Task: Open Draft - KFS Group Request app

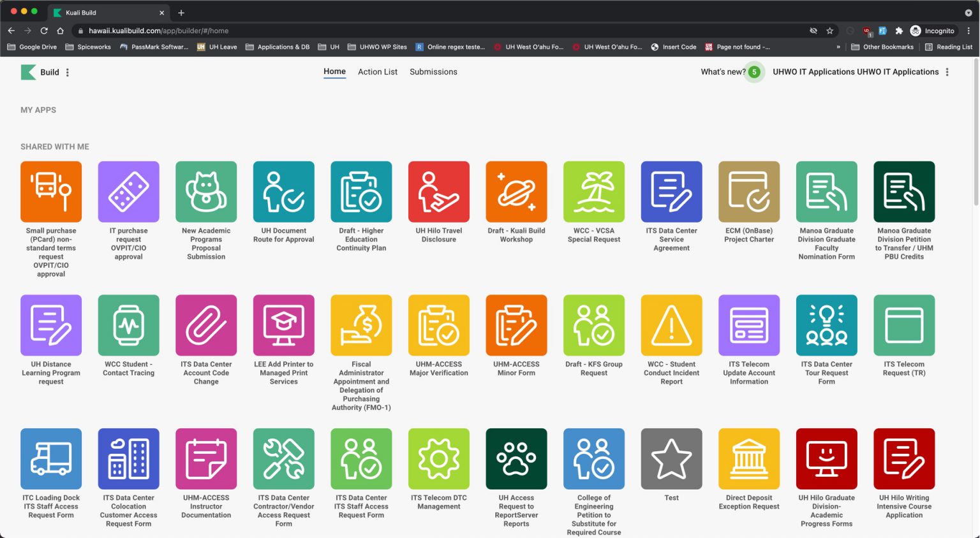Action: click(x=594, y=325)
